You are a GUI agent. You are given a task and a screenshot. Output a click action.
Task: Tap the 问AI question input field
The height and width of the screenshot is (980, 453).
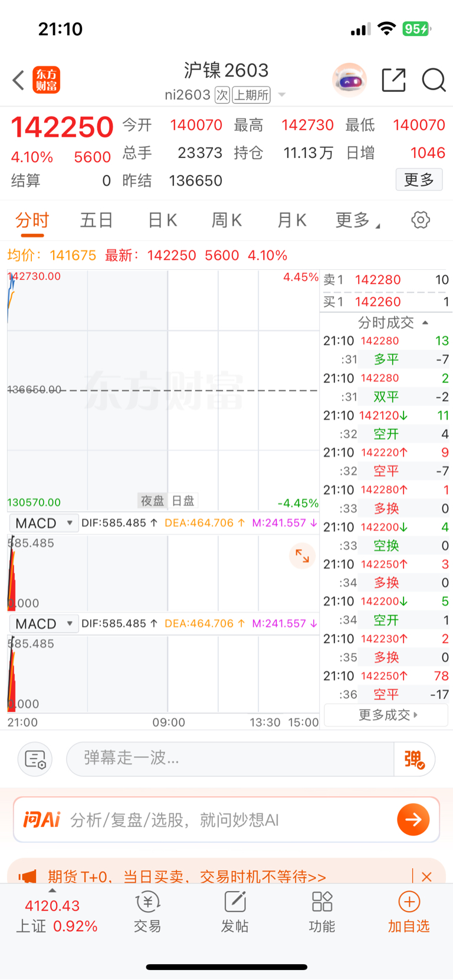230,820
